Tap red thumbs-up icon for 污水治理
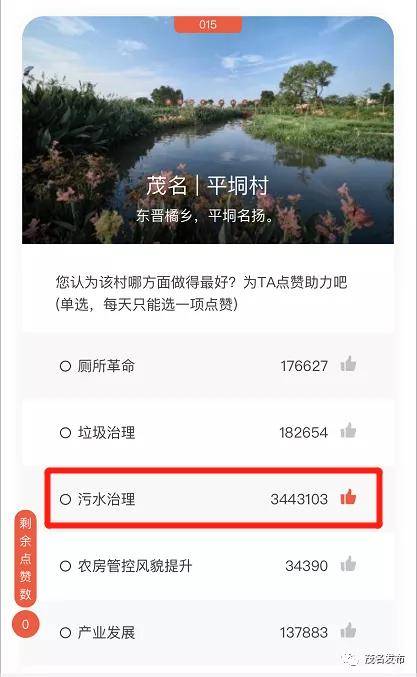Image resolution: width=417 pixels, height=677 pixels. click(348, 497)
